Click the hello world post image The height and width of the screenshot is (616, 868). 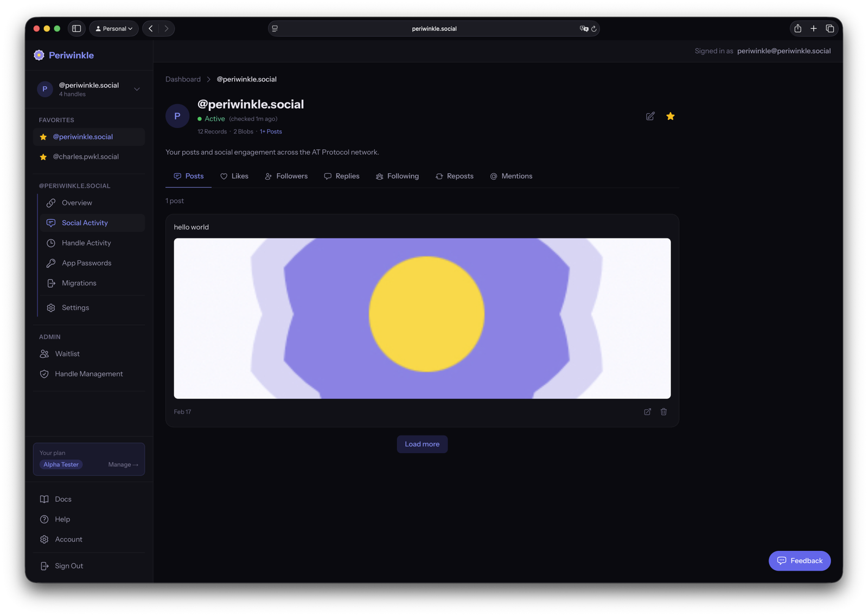tap(422, 317)
